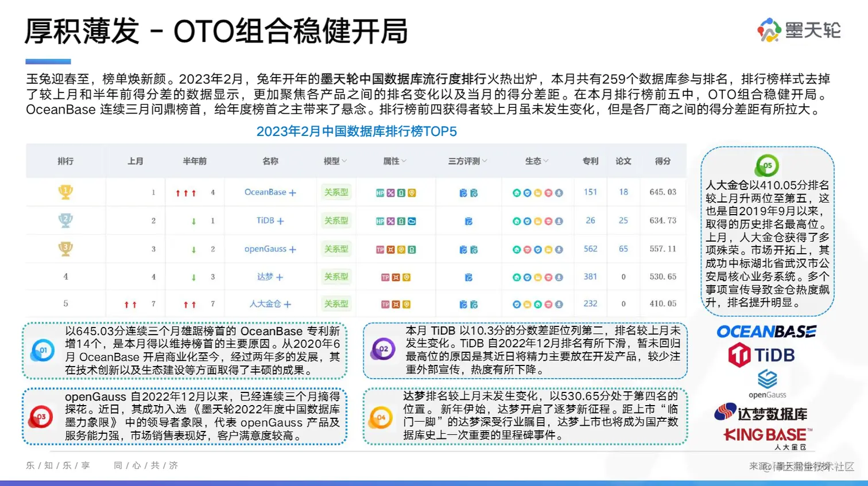868x486 pixels.
Task: Click the evaluation clipboard icon in TiDB row
Action: (x=468, y=221)
